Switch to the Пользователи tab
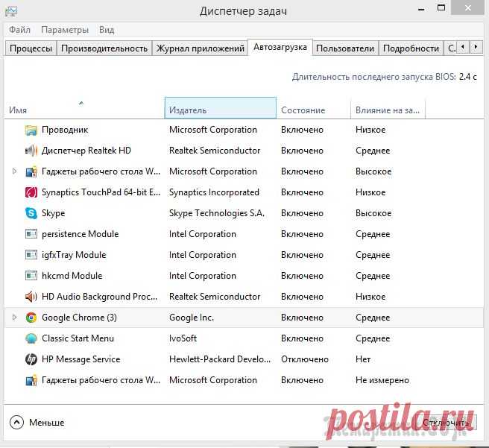Screen dimensions: 489x448 (345, 48)
